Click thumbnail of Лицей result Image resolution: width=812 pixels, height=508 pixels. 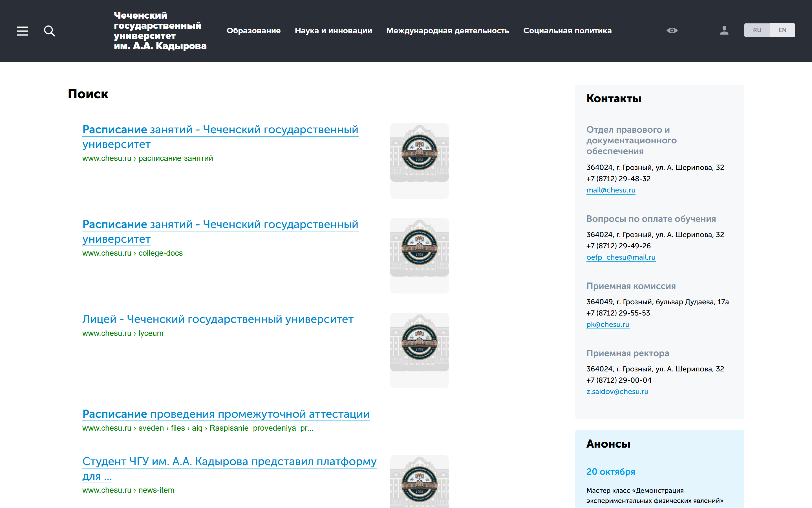click(x=419, y=342)
